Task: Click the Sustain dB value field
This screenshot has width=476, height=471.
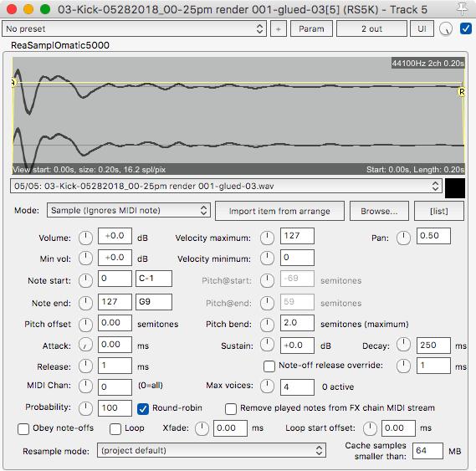Action: [297, 346]
